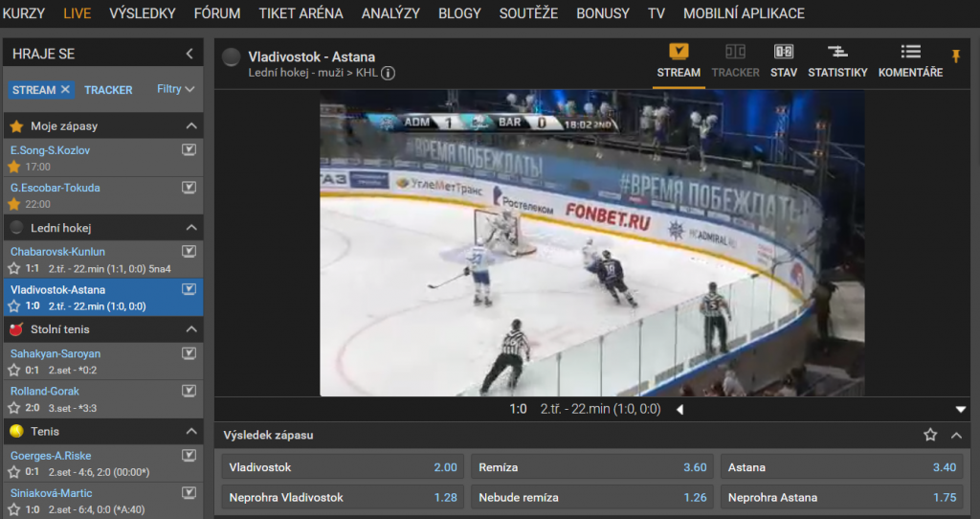The image size is (980, 519).
Task: Collapse the HRAJE SE sidebar
Action: point(189,54)
